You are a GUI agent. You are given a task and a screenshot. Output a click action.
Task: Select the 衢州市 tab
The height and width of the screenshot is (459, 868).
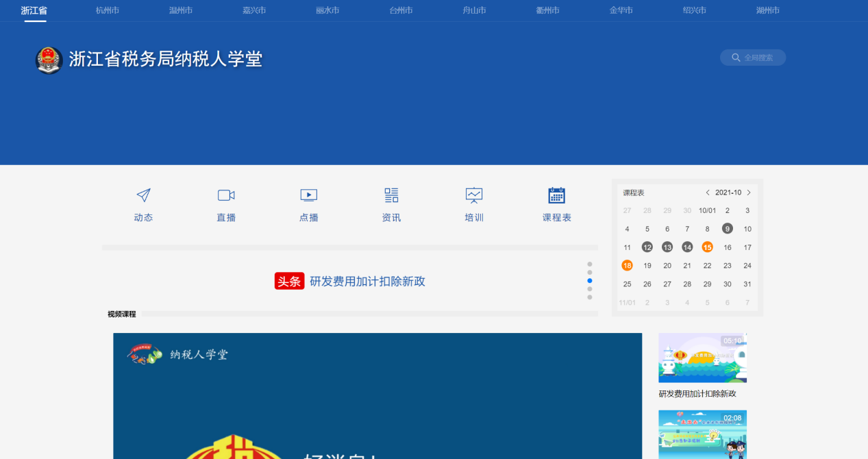547,10
